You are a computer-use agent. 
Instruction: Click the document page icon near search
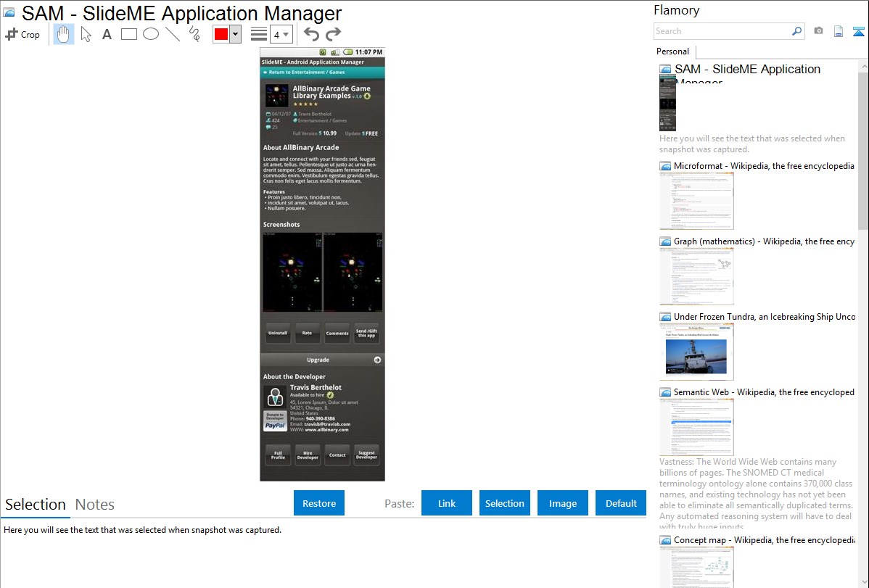839,31
